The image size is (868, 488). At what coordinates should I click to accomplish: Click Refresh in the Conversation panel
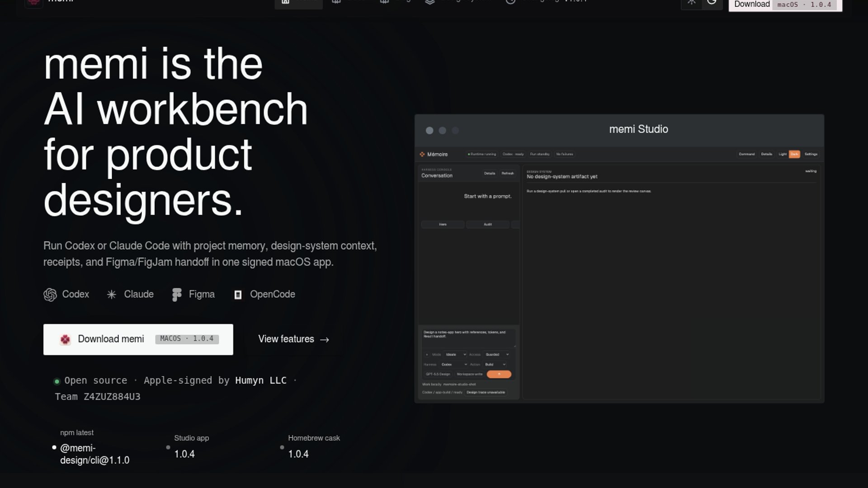[x=508, y=174]
